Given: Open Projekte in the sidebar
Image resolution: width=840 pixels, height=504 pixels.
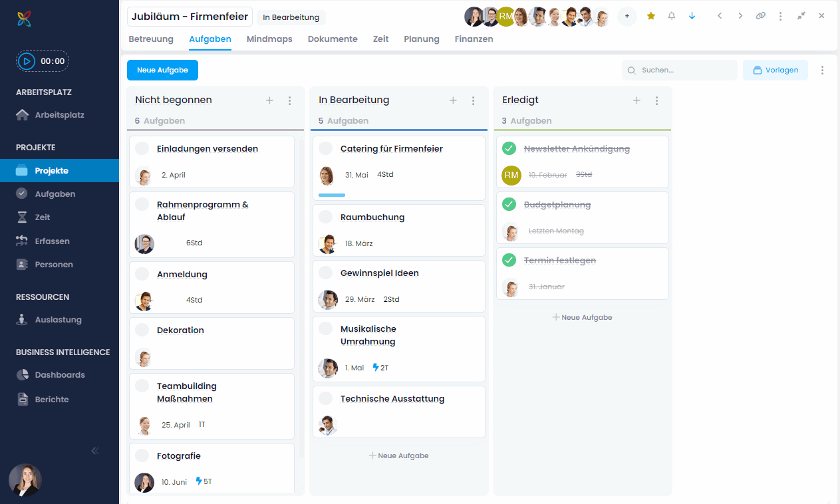Looking at the screenshot, I should coord(59,171).
